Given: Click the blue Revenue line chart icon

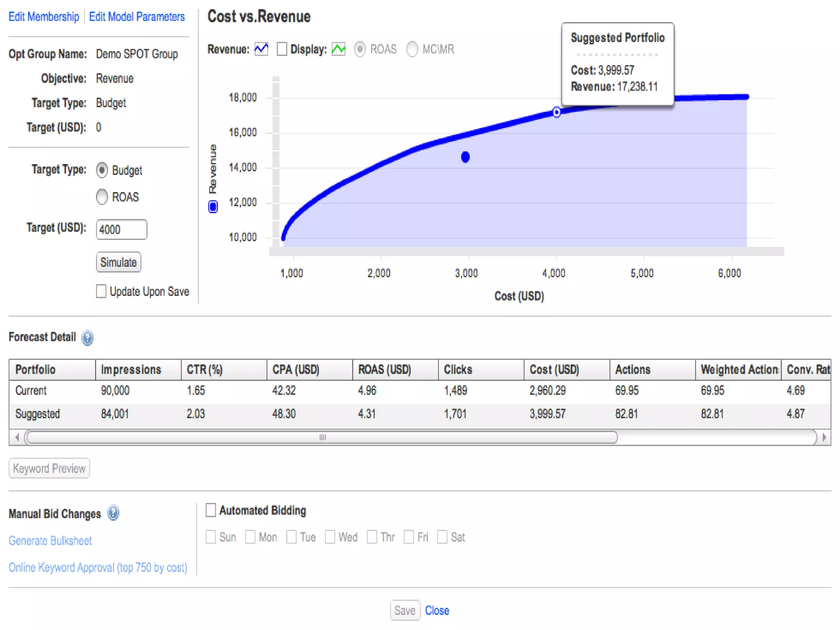Looking at the screenshot, I should 261,49.
